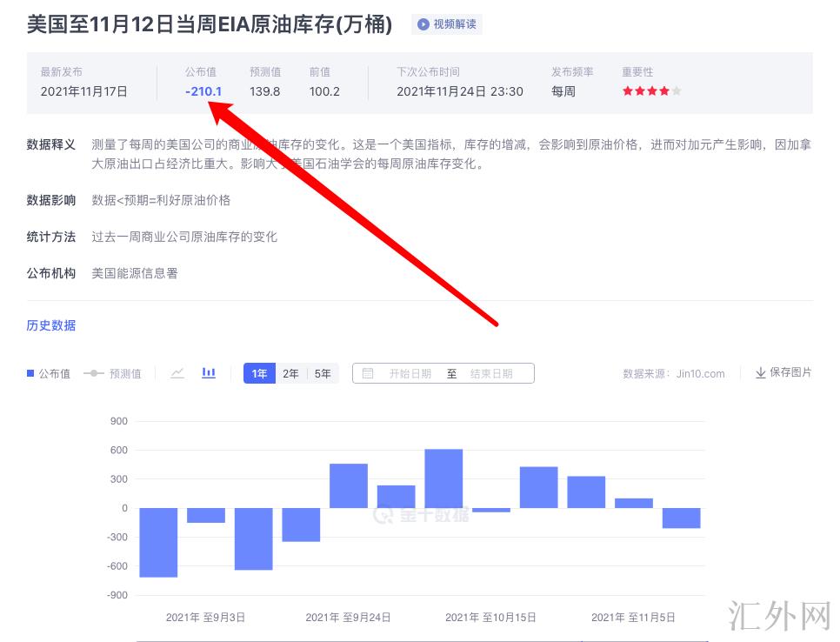Click the fifth gray importance star
This screenshot has width=840, height=642.
[677, 91]
